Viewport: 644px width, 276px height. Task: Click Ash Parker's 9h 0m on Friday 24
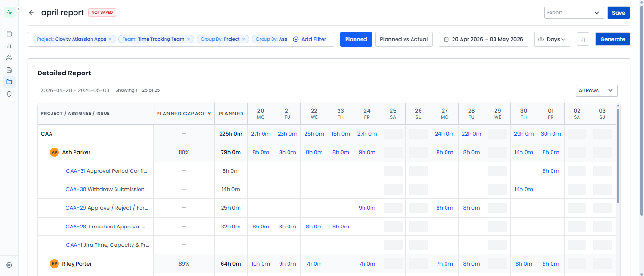coord(367,152)
